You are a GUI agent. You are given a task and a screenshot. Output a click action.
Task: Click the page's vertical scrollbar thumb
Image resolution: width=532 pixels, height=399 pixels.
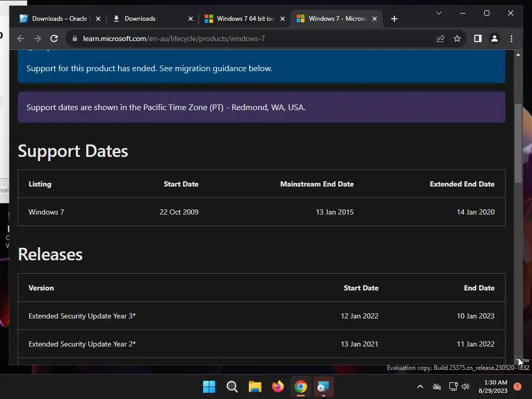(x=518, y=143)
